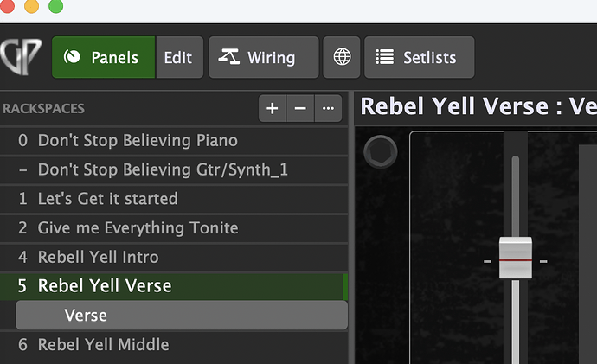
Task: Select Don't Stop Believing Gtr/Synth_1 rackspace
Action: point(163,169)
